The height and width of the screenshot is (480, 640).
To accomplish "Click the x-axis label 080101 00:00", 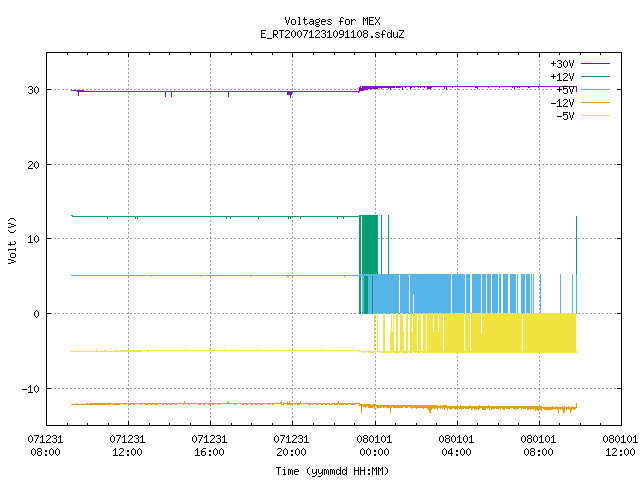I will point(374,446).
